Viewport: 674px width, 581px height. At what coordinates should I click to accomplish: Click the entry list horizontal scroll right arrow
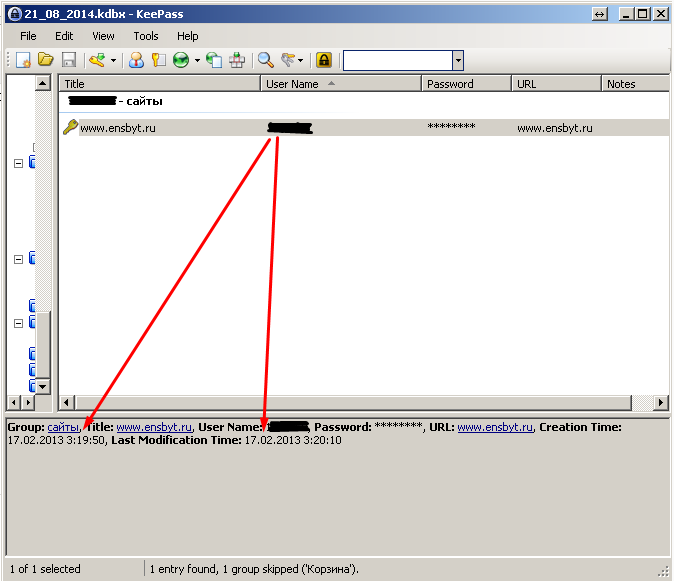pos(661,403)
